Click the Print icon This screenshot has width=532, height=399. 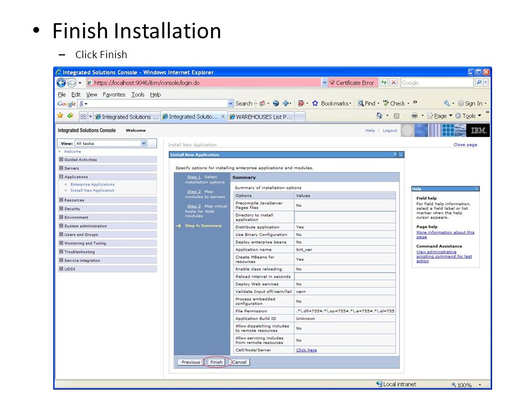[x=415, y=116]
